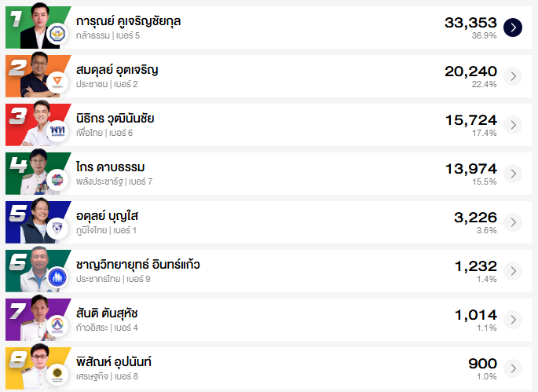Click orange People's Party logo on rank 2

pyautogui.click(x=57, y=82)
